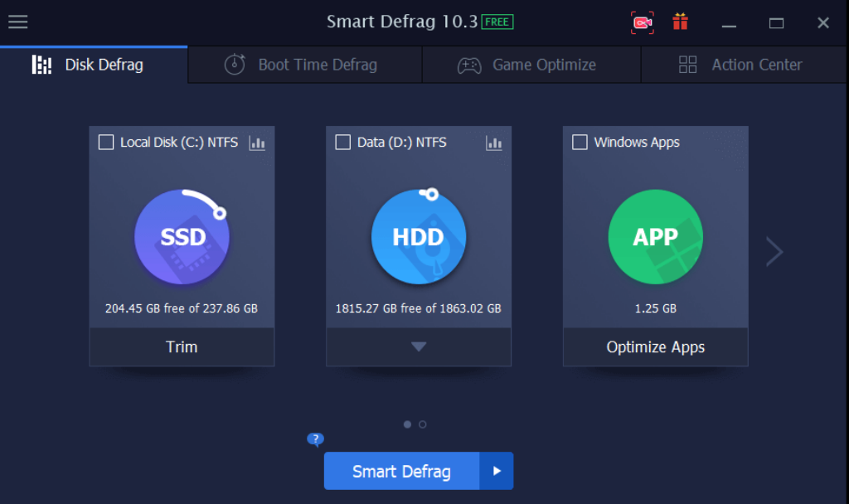Image resolution: width=849 pixels, height=504 pixels.
Task: Click the 'Windows Apps' card label
Action: click(637, 143)
